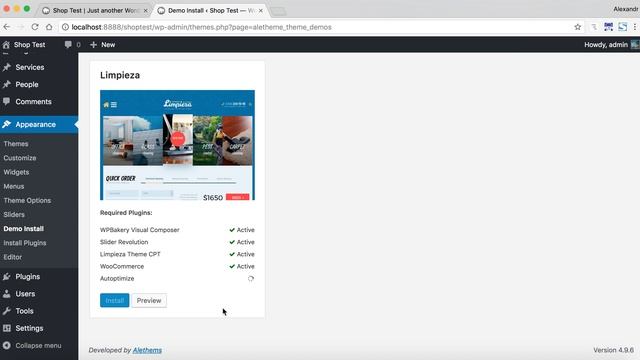The width and height of the screenshot is (640, 360).
Task: Click the Preview button
Action: pos(149,300)
